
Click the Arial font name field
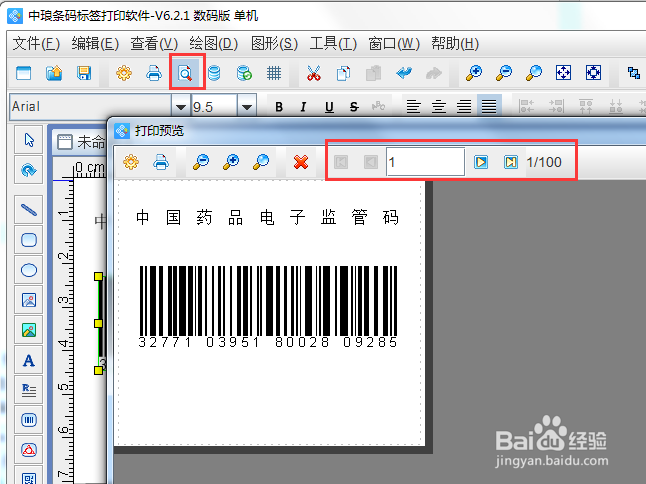[90, 107]
